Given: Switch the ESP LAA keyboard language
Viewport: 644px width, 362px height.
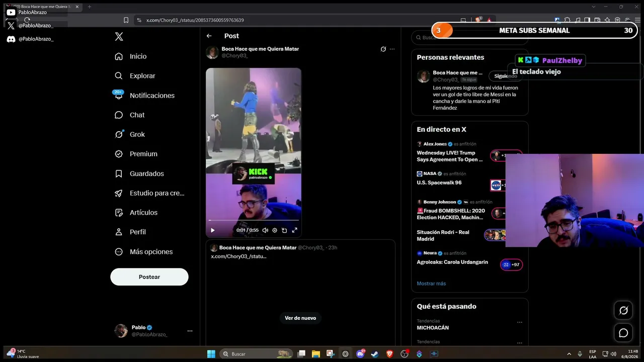Looking at the screenshot, I should pyautogui.click(x=593, y=354).
